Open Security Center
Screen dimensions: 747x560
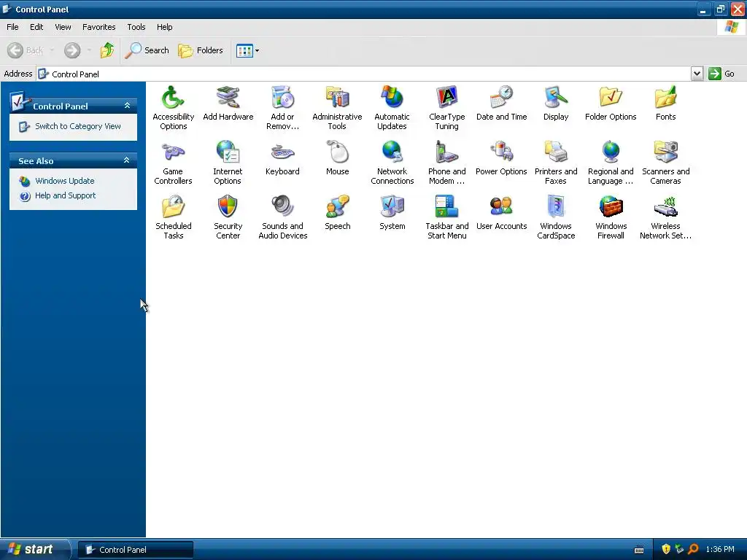click(228, 217)
